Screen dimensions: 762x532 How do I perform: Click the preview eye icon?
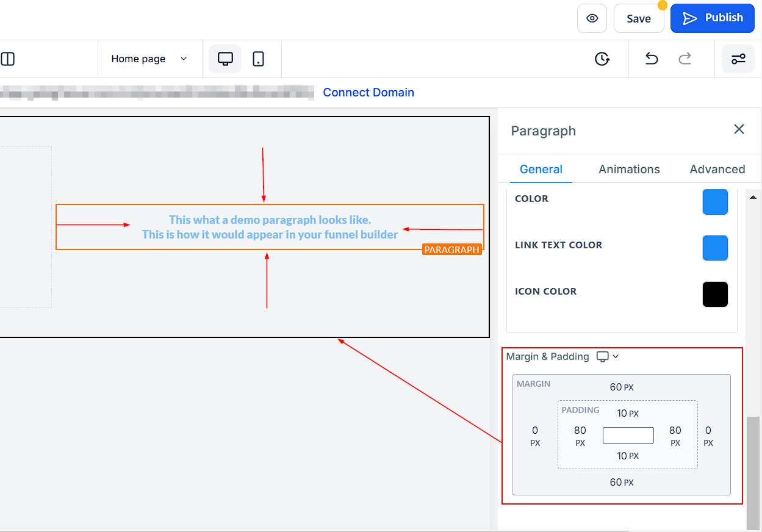tap(592, 18)
